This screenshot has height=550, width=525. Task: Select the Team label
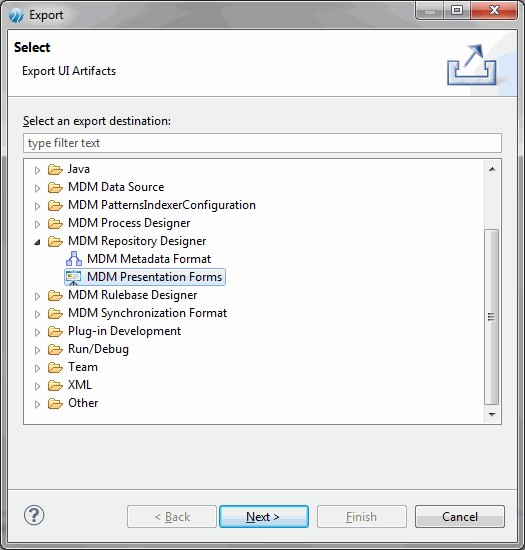coord(83,367)
